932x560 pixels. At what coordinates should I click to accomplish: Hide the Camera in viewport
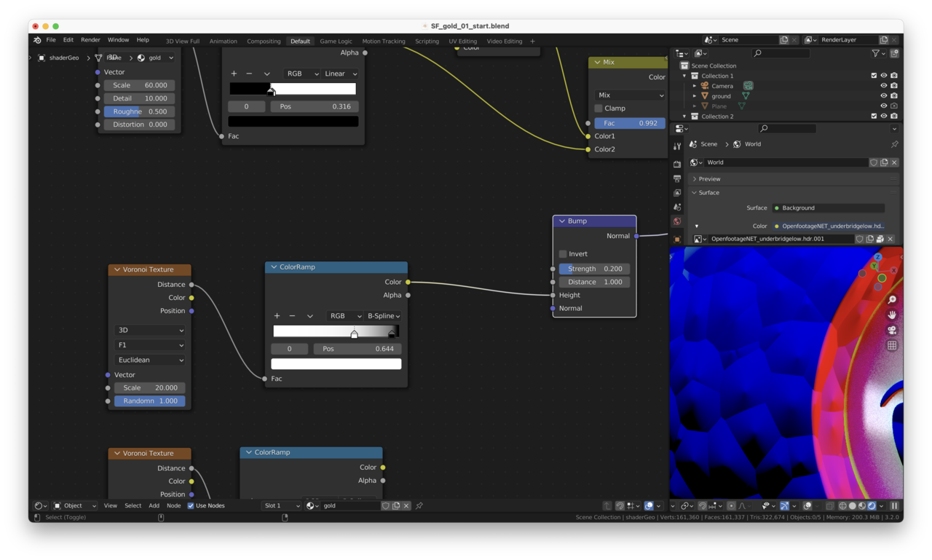[884, 86]
